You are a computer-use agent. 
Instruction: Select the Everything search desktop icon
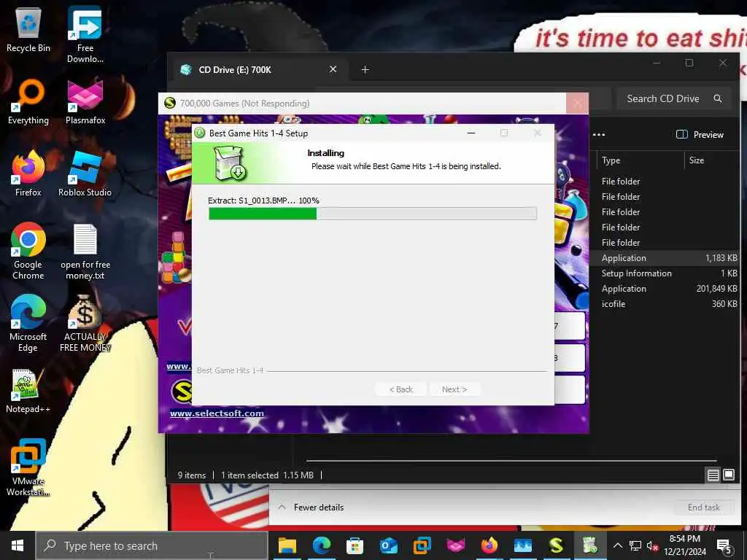click(28, 102)
